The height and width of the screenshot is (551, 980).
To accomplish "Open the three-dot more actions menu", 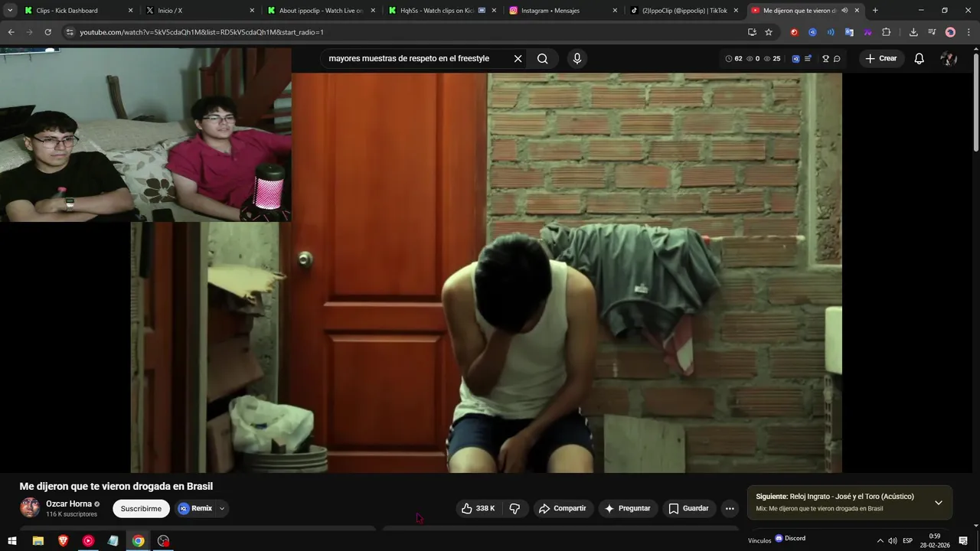I will coord(730,508).
